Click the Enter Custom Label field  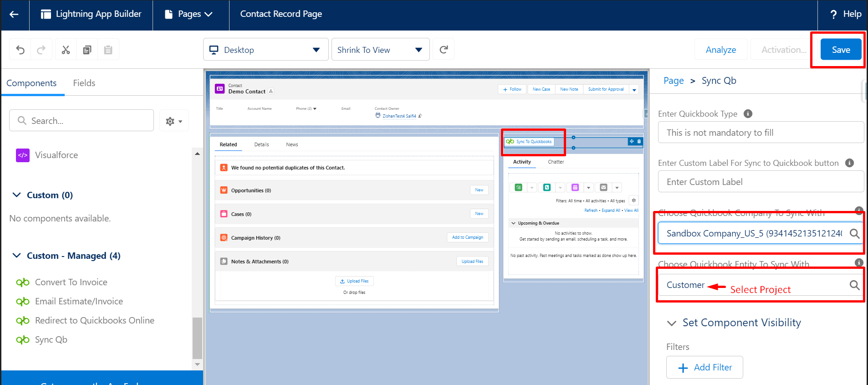(761, 182)
